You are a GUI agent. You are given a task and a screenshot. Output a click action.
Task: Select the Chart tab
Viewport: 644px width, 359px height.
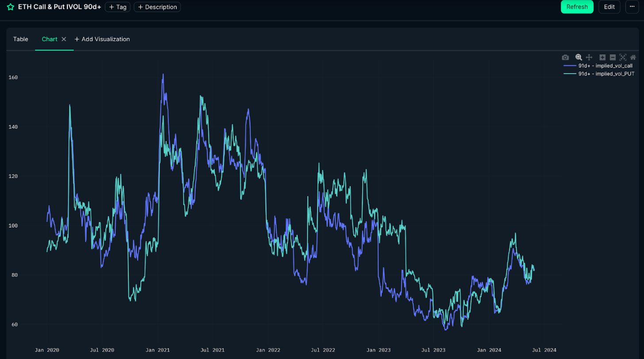pyautogui.click(x=50, y=39)
